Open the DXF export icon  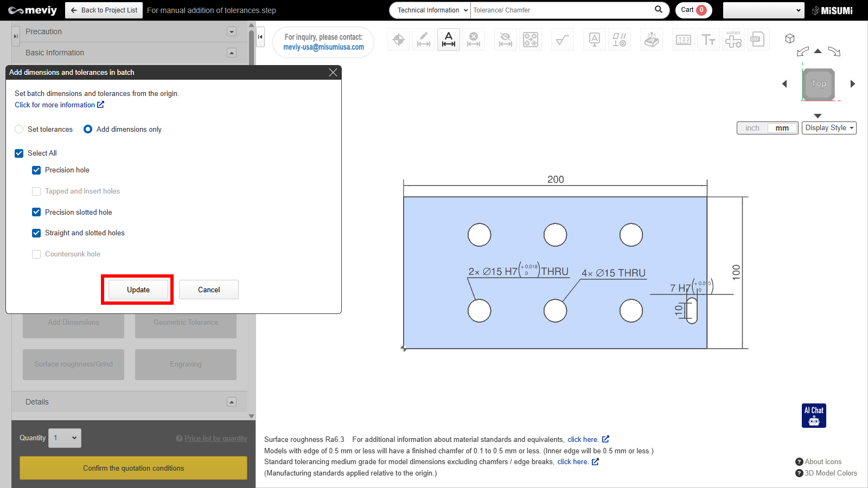(757, 40)
